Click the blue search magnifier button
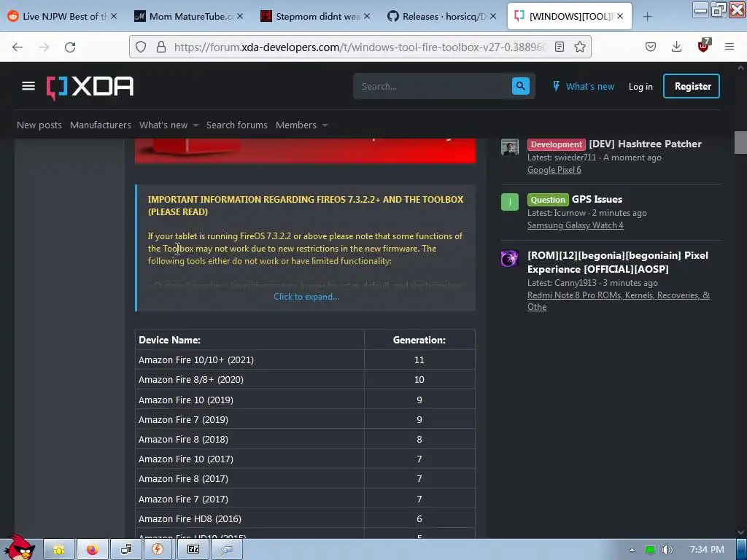This screenshot has height=560, width=747. [x=520, y=86]
